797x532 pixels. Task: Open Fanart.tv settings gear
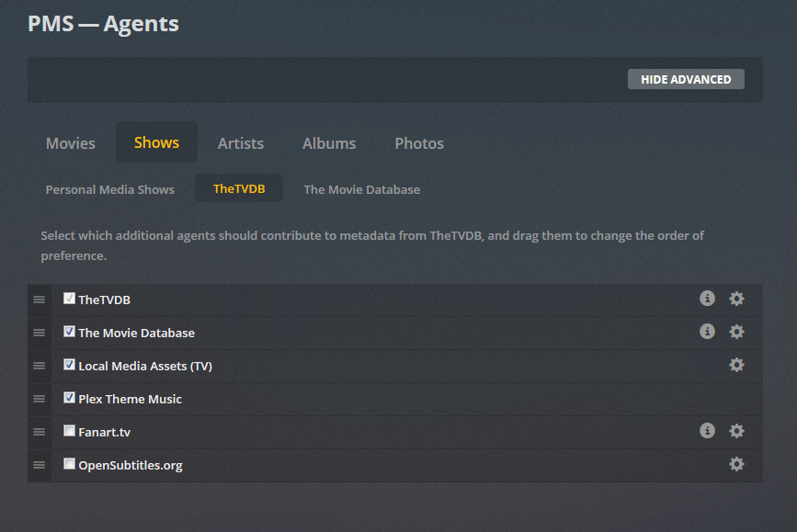coord(736,431)
